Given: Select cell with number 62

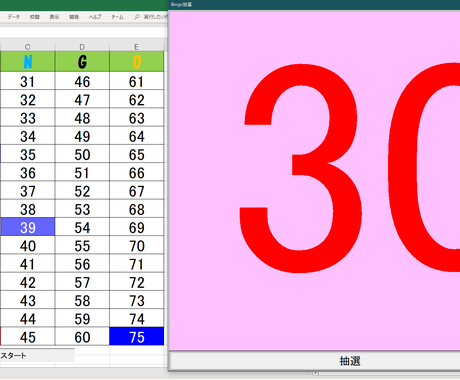Looking at the screenshot, I should 137,100.
